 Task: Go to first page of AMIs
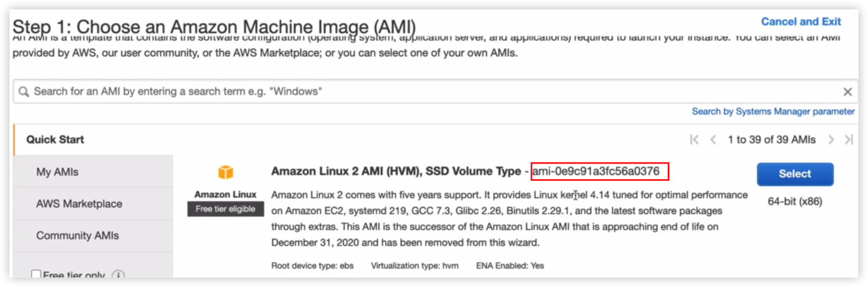tap(694, 140)
